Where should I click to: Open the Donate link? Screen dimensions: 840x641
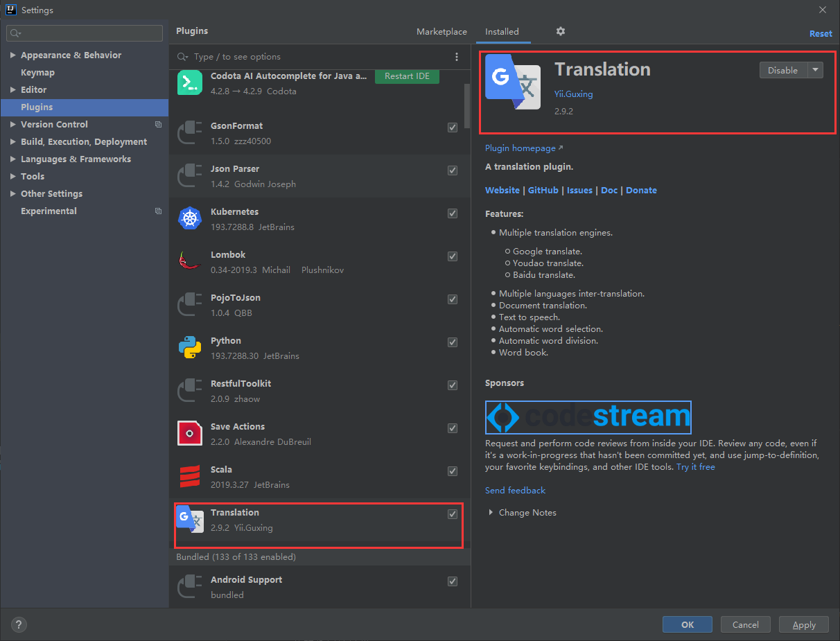641,191
